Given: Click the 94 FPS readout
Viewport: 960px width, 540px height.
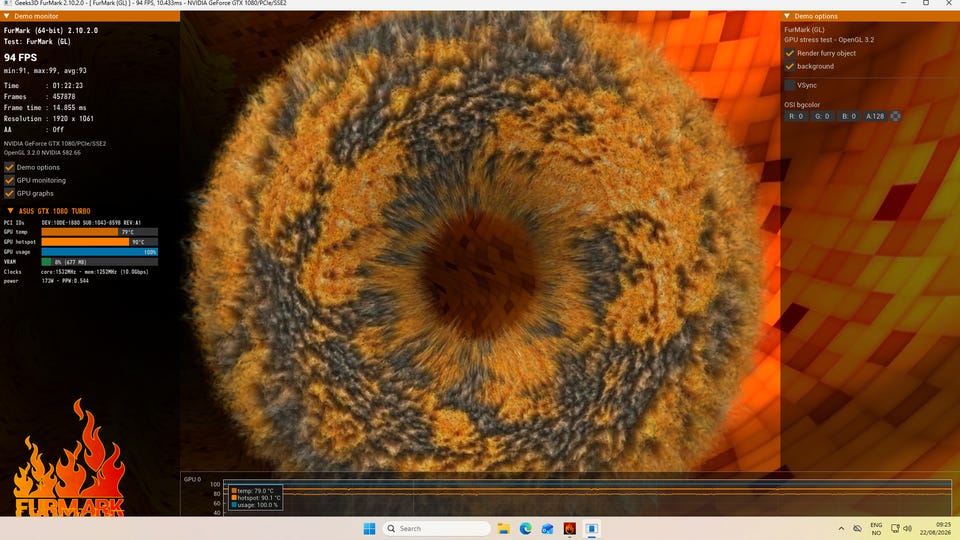Looking at the screenshot, I should (20, 58).
